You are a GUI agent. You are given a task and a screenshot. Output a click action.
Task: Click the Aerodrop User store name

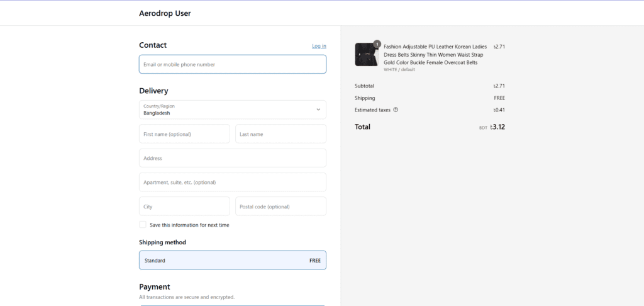[x=165, y=13]
